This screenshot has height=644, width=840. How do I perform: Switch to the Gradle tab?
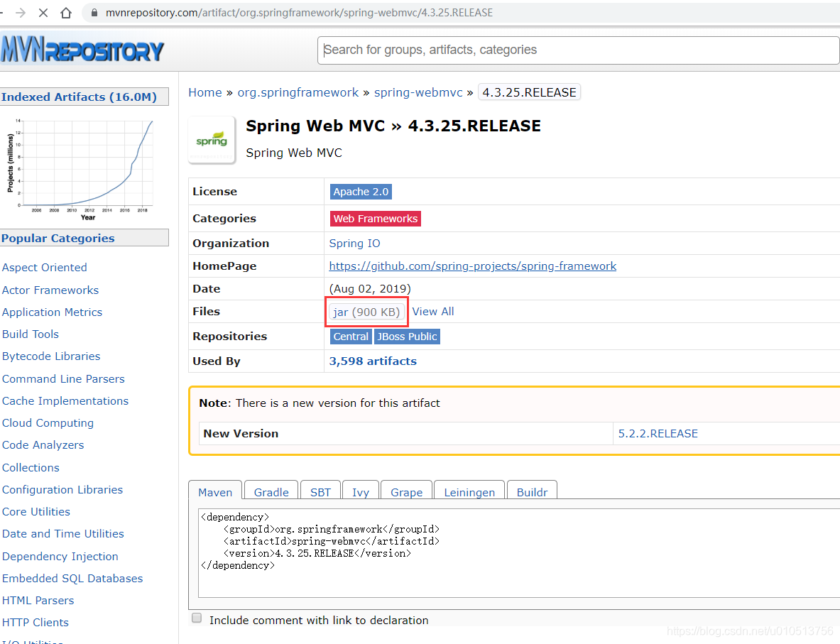click(x=271, y=492)
